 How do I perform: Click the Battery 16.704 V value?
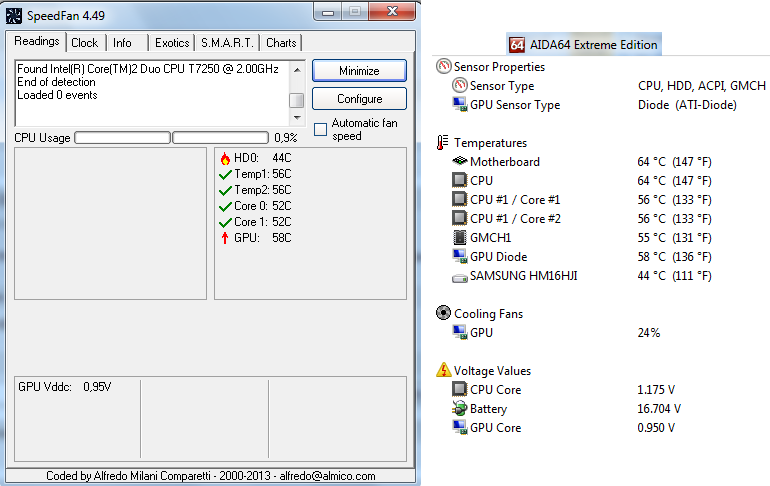click(x=659, y=408)
